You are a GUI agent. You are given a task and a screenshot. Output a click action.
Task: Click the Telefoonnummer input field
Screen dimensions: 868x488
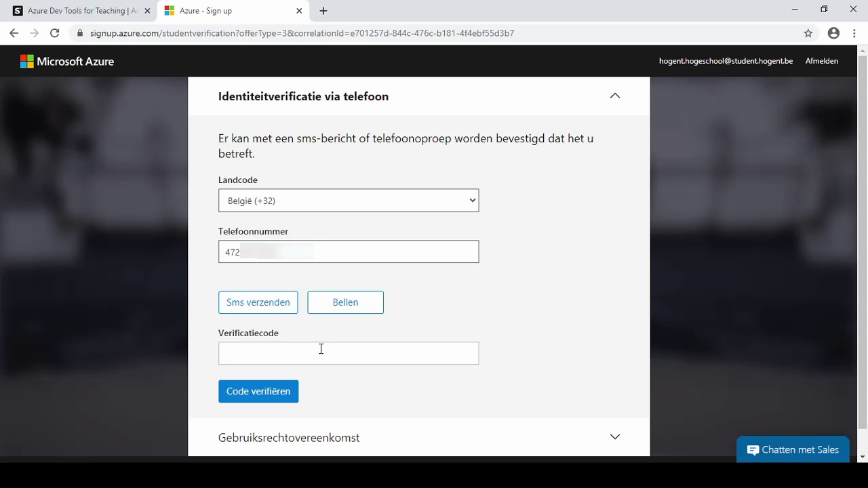coord(349,251)
